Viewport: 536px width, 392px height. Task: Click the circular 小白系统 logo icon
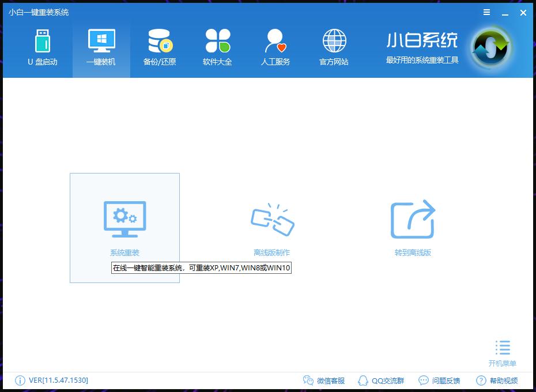[490, 48]
